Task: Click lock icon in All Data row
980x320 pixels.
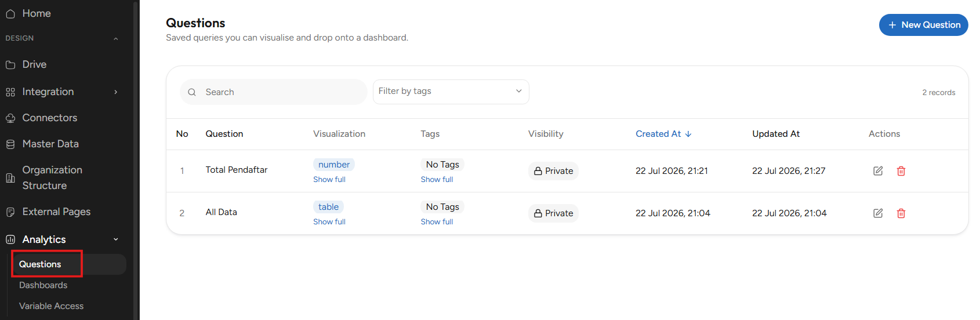Action: tap(538, 213)
